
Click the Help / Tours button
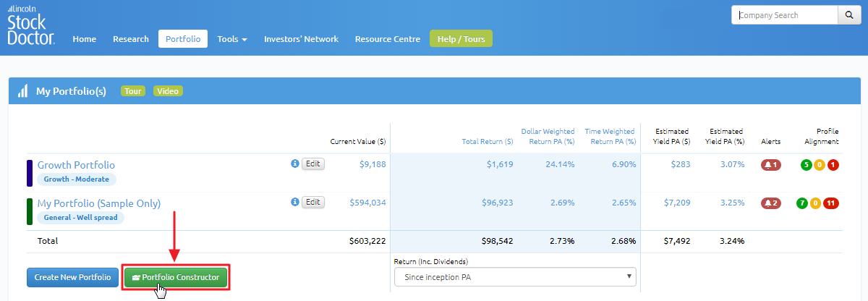click(x=461, y=39)
